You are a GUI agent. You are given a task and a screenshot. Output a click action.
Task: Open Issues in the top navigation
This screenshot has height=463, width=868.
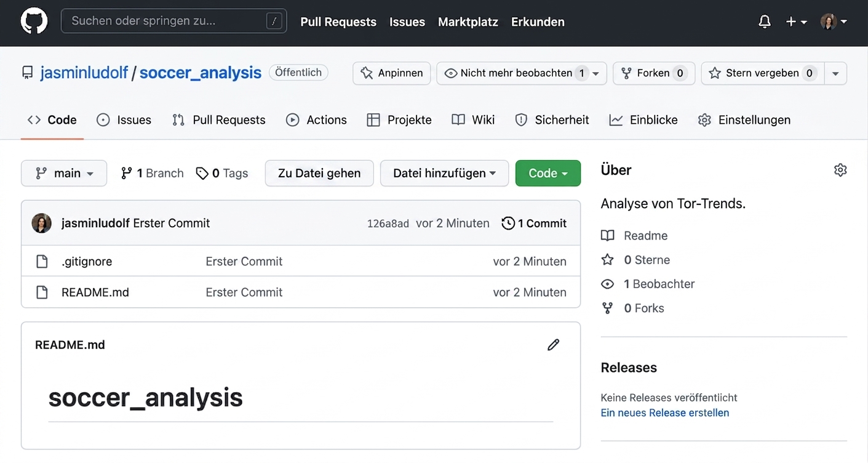[x=407, y=22]
